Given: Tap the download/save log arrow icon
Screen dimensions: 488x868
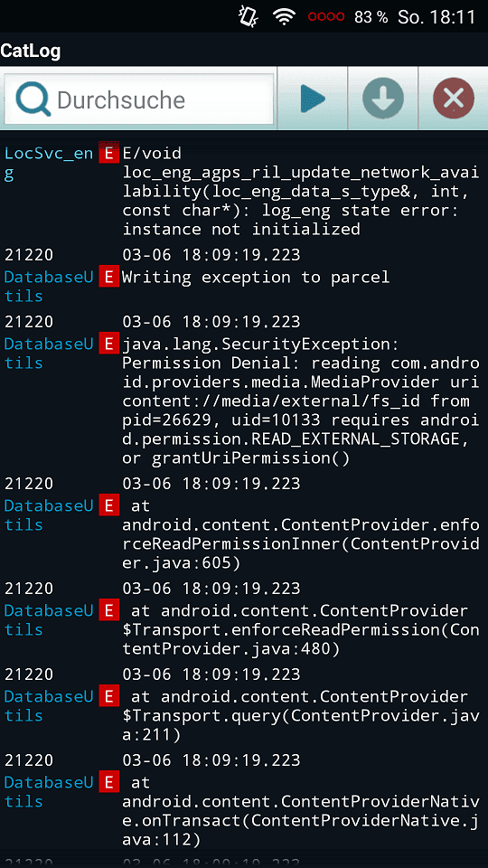Looking at the screenshot, I should [x=383, y=99].
